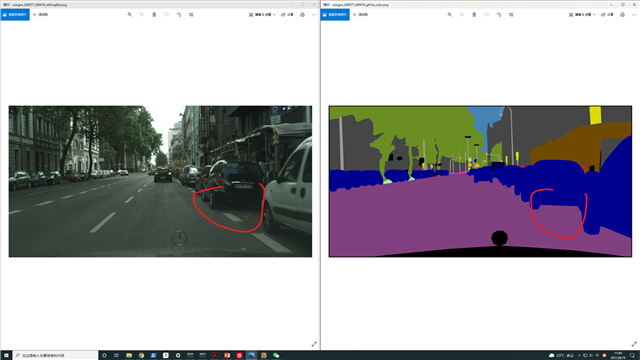Open crop tool in right Photos window
Image resolution: width=640 pixels, height=360 pixels.
pos(511,15)
